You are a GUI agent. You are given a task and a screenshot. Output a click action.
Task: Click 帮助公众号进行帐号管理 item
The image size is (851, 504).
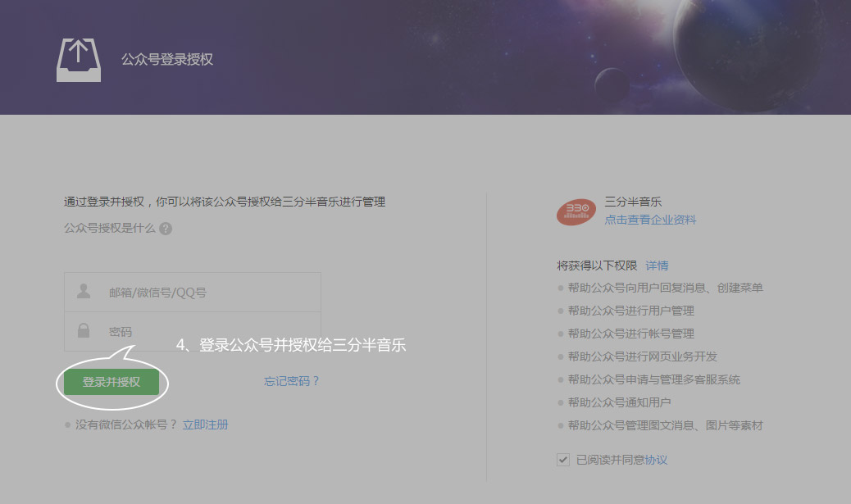pyautogui.click(x=631, y=333)
